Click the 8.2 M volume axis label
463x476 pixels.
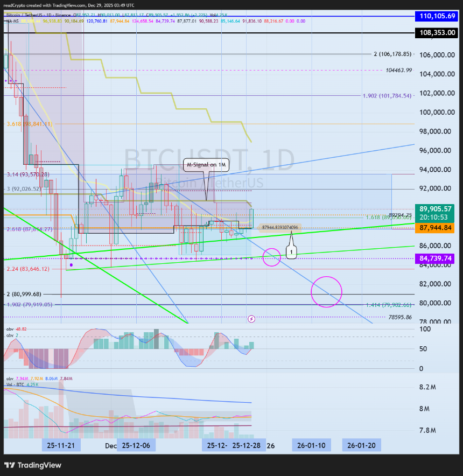click(x=427, y=387)
